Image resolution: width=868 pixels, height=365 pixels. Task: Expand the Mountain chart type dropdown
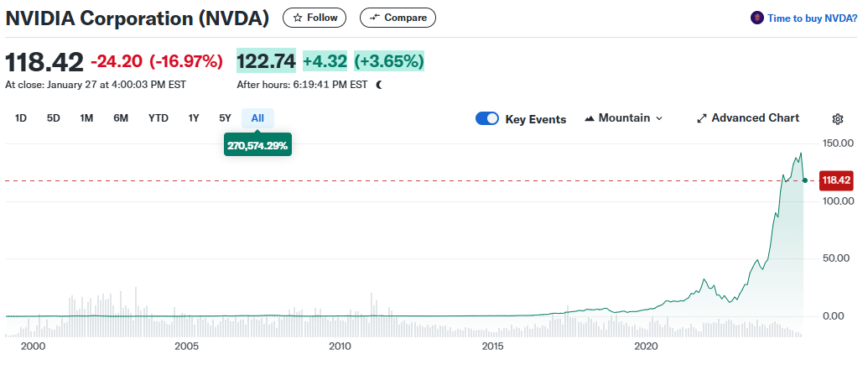(658, 118)
